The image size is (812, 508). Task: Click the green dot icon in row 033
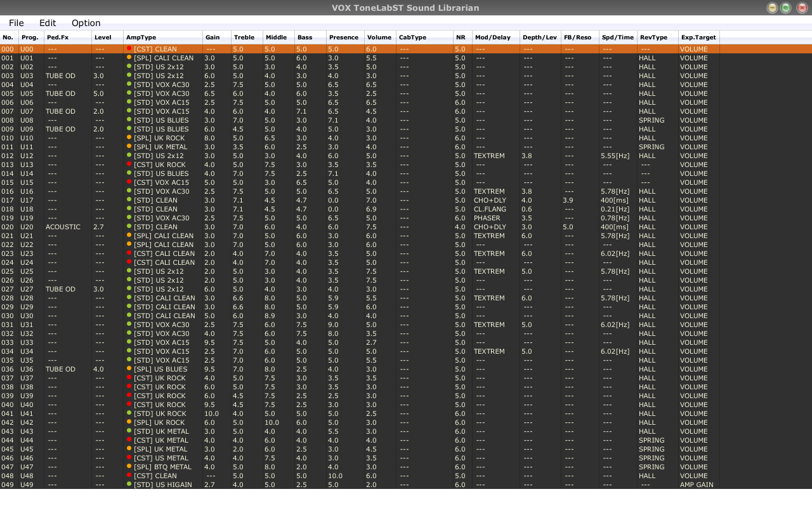click(129, 342)
